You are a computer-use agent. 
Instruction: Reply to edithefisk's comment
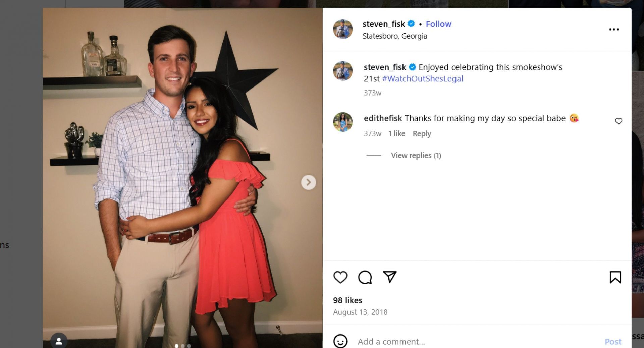(422, 134)
